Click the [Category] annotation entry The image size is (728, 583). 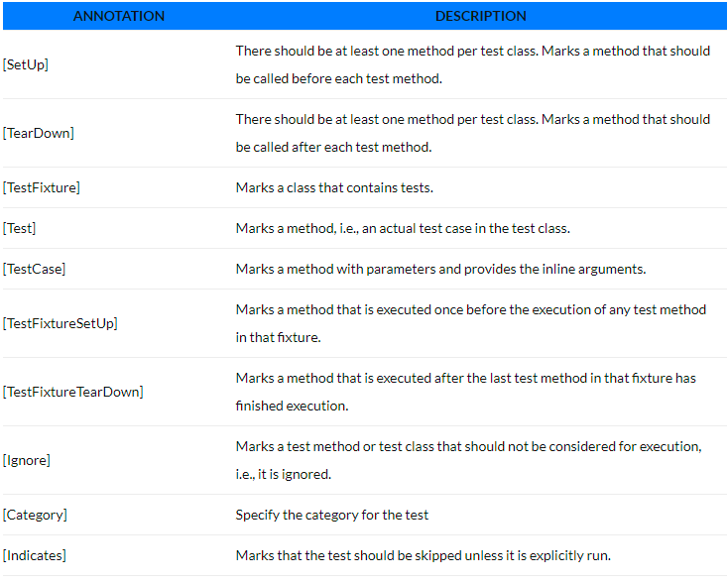35,515
